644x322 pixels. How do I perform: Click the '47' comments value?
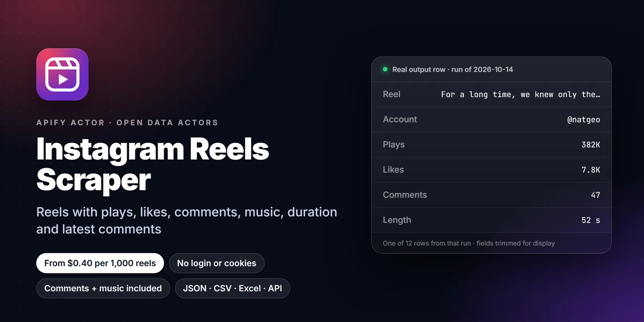click(595, 195)
